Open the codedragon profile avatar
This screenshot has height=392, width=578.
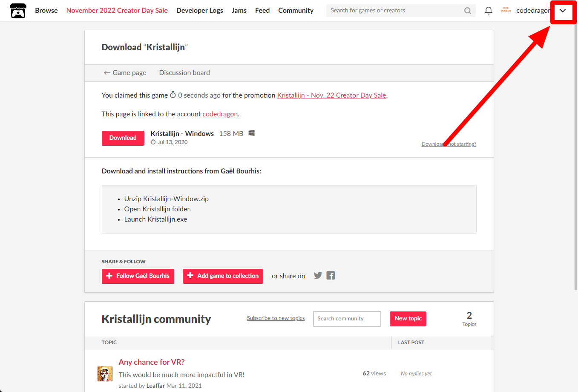tap(506, 10)
